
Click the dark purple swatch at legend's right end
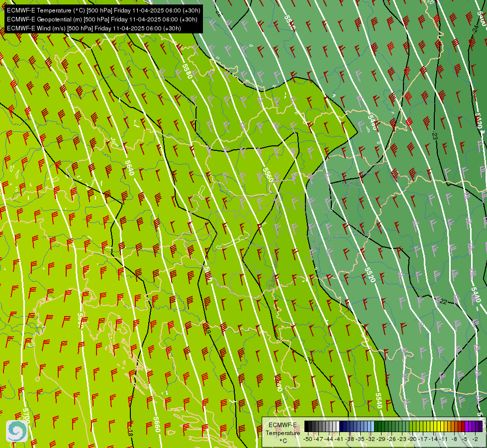tap(481, 426)
